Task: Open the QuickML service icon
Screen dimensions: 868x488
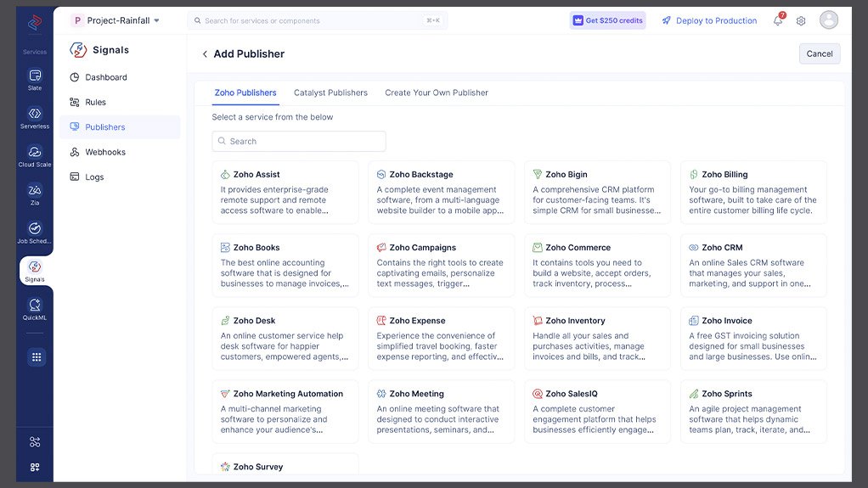Action: pos(35,305)
